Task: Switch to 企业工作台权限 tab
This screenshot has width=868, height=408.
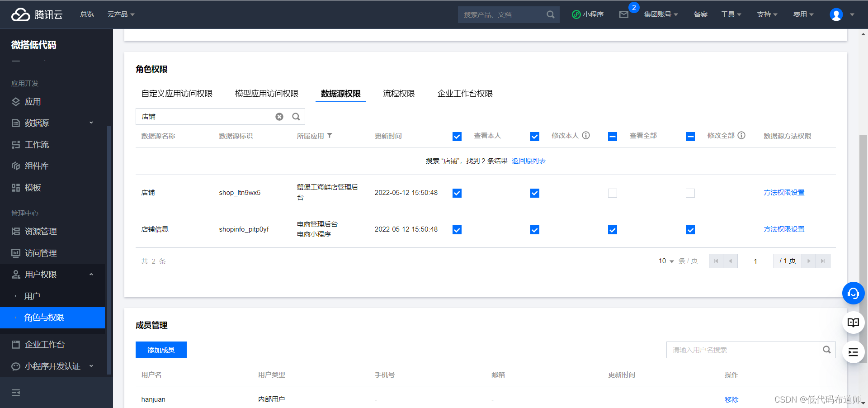Action: tap(465, 94)
